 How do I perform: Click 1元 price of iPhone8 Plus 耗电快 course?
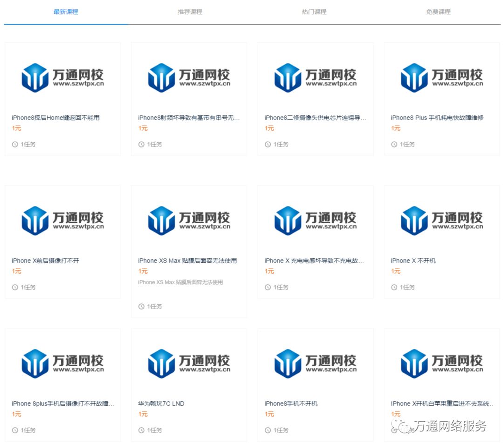click(396, 128)
